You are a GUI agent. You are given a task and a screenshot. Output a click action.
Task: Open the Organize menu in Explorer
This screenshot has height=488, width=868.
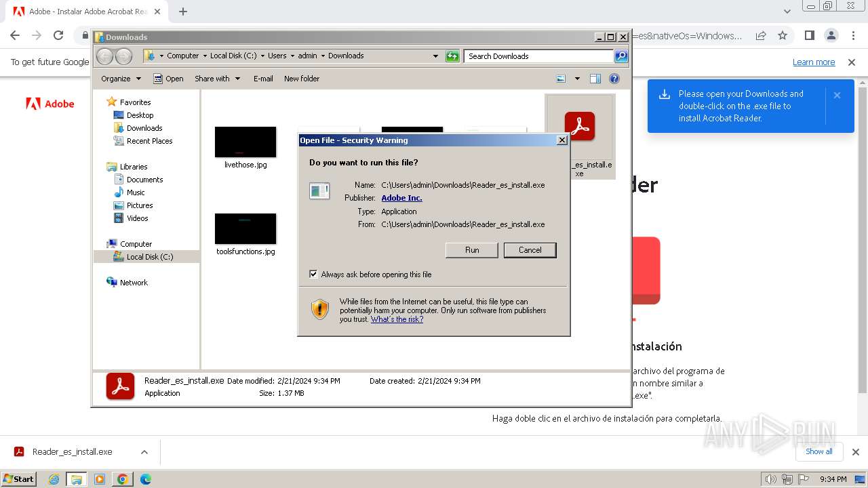click(x=121, y=79)
